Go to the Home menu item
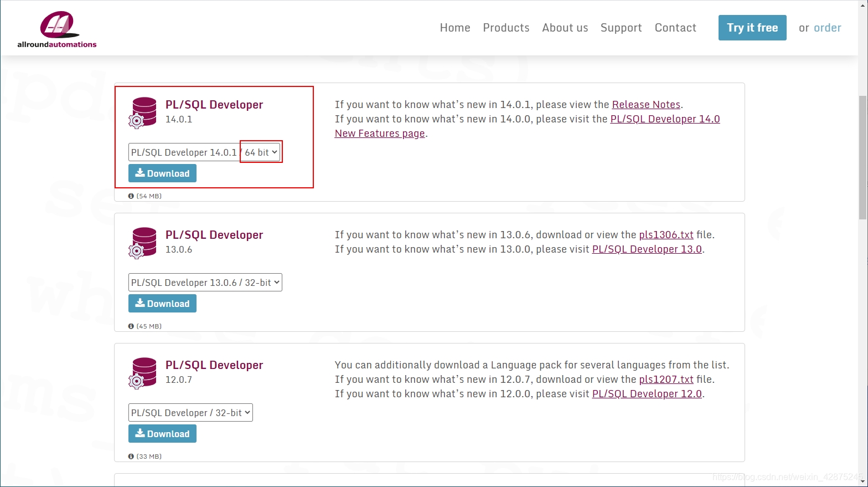The width and height of the screenshot is (868, 487). (455, 28)
